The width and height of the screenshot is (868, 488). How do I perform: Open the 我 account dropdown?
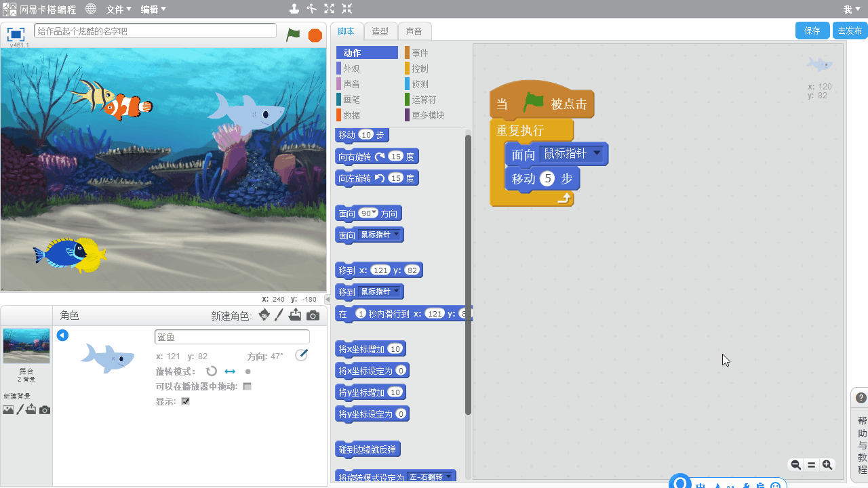pos(850,9)
